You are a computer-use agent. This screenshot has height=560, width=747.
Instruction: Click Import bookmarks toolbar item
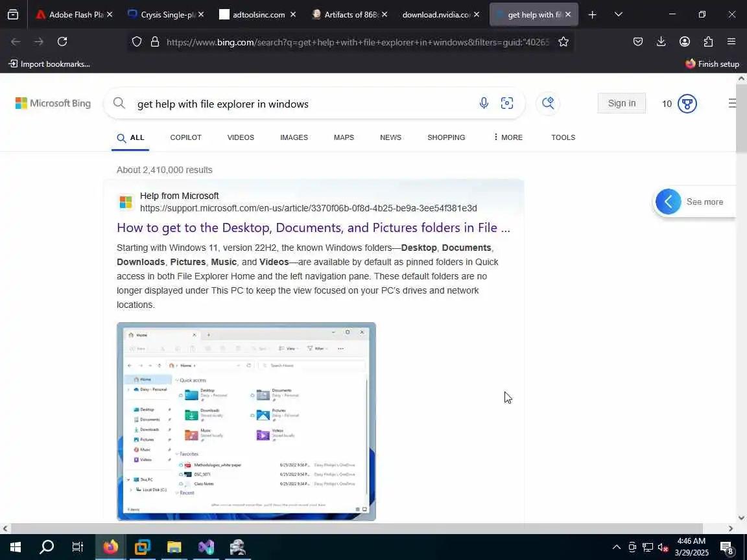(49, 64)
